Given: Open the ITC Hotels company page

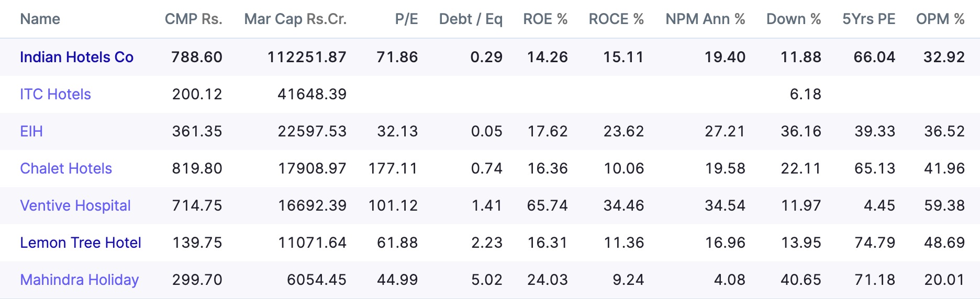Looking at the screenshot, I should [55, 94].
